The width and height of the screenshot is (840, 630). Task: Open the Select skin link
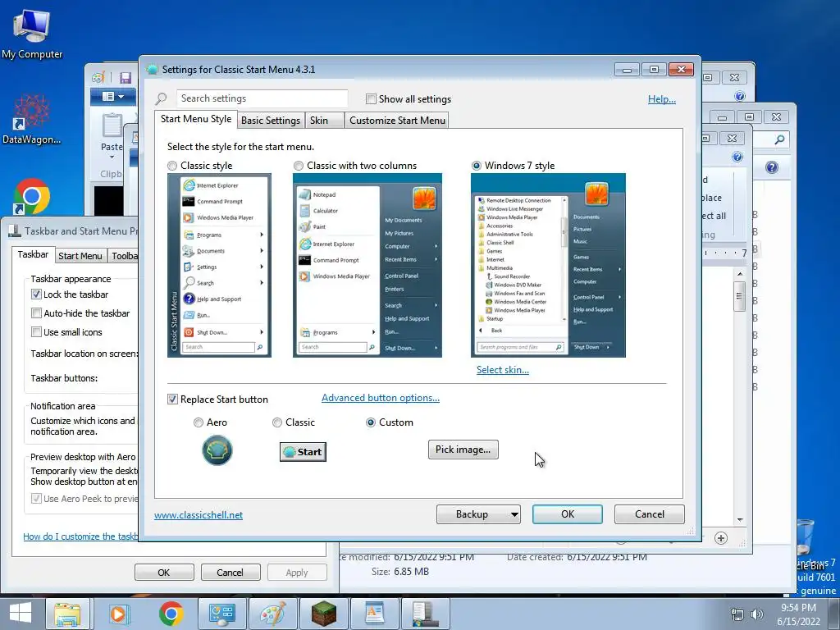click(x=503, y=370)
